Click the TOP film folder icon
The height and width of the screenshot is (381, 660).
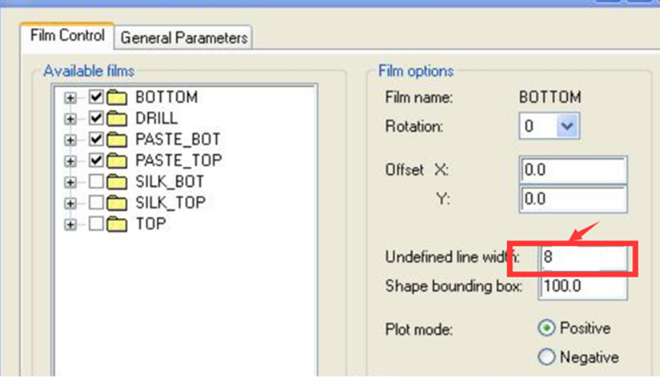point(117,224)
